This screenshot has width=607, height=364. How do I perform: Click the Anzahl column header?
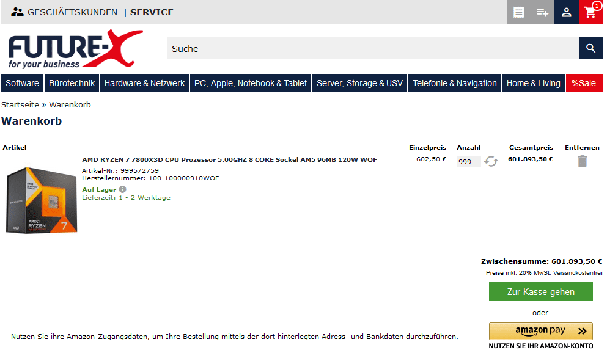coord(468,147)
